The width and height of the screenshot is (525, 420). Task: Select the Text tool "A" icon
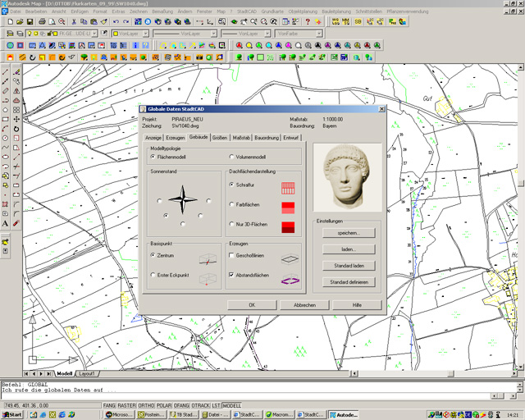[6, 222]
